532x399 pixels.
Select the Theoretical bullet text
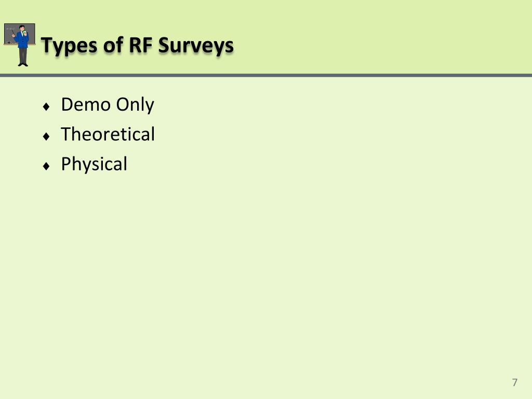click(x=108, y=134)
